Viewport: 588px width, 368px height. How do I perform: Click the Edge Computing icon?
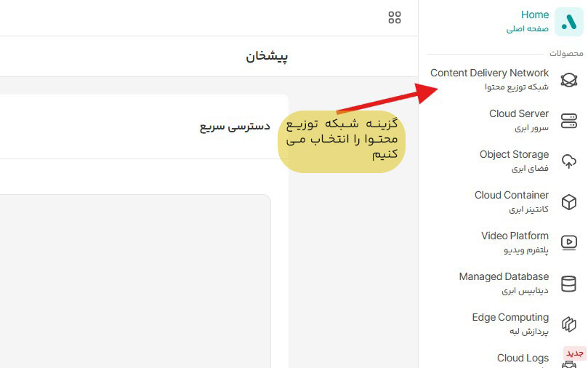[x=569, y=324]
